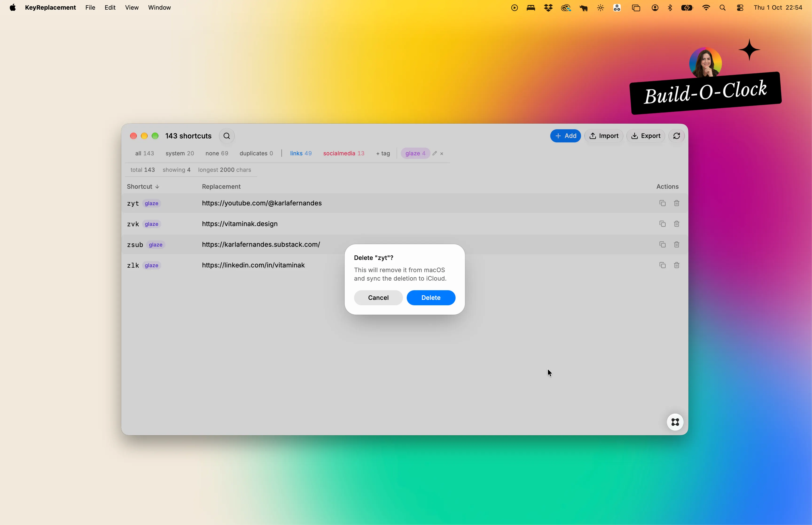Image resolution: width=812 pixels, height=525 pixels.
Task: Click the linkedin.com/in/vitaminak replacement text
Action: tap(253, 265)
